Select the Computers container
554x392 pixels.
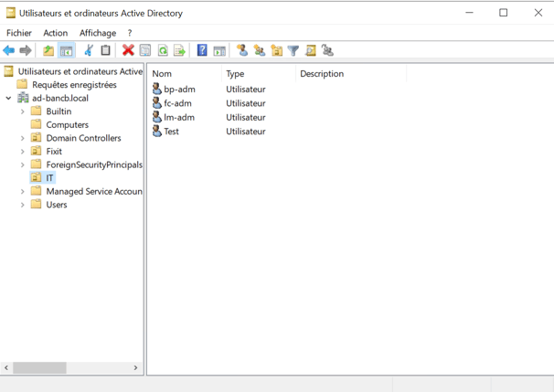[67, 124]
